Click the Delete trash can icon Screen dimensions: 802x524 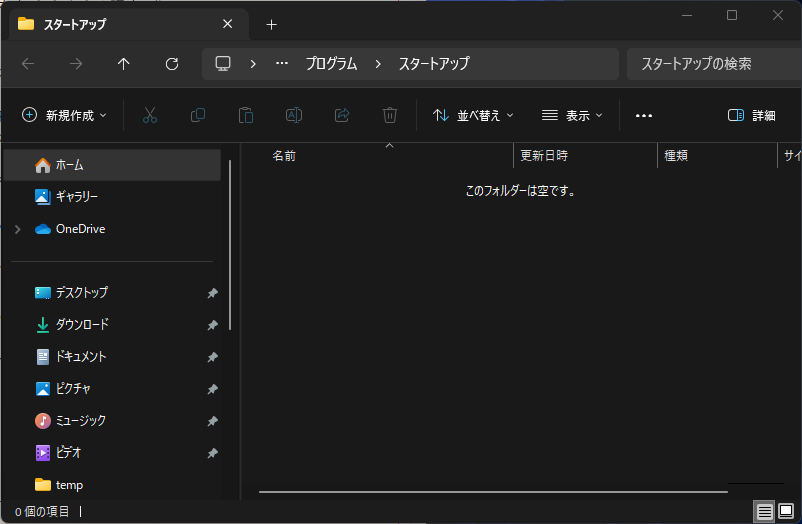click(390, 115)
